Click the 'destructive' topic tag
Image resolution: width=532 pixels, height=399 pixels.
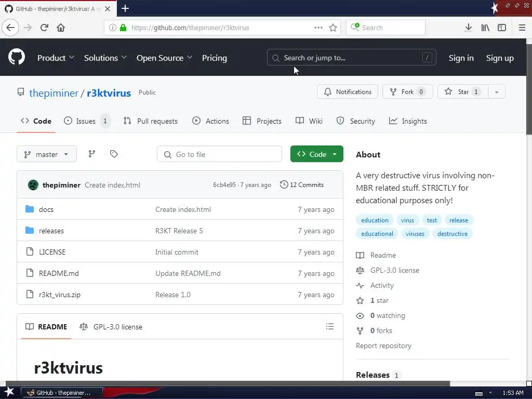(x=453, y=234)
